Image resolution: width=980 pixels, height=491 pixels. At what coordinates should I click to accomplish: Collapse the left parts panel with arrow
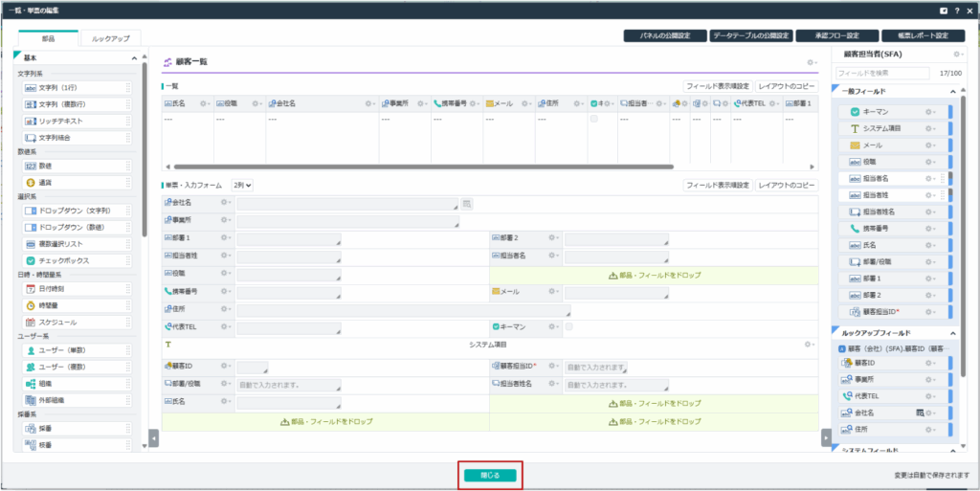tap(153, 437)
